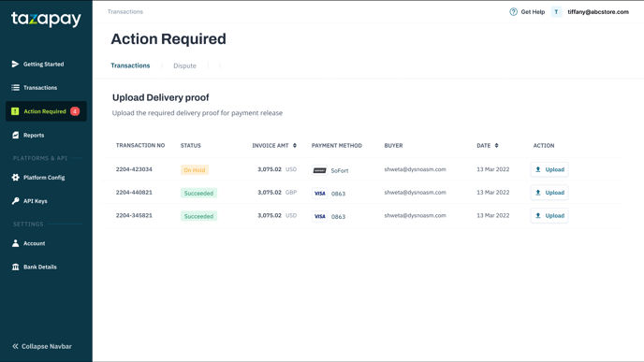Sort by Date using sort arrows
This screenshot has width=644, height=362.
coord(496,145)
